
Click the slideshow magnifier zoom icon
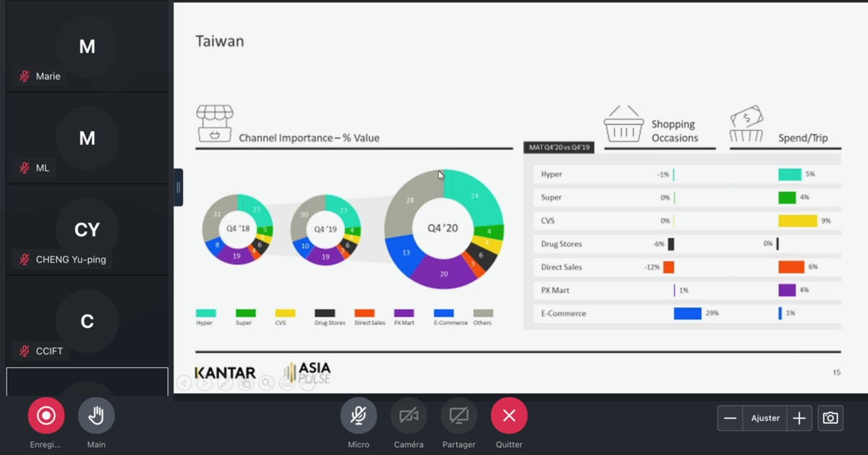(x=266, y=383)
